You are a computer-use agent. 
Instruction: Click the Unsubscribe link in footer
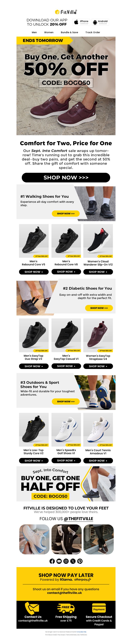[x=81, y=632]
